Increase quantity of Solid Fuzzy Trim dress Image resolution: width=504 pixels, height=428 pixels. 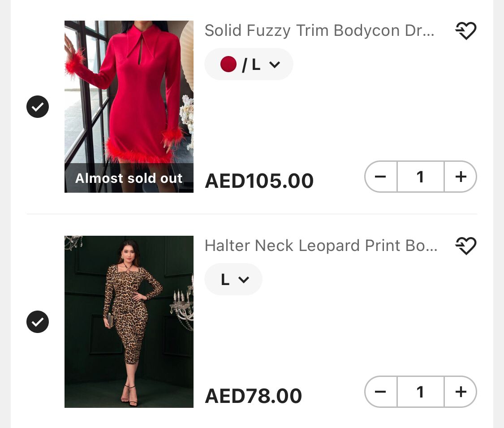(x=461, y=177)
